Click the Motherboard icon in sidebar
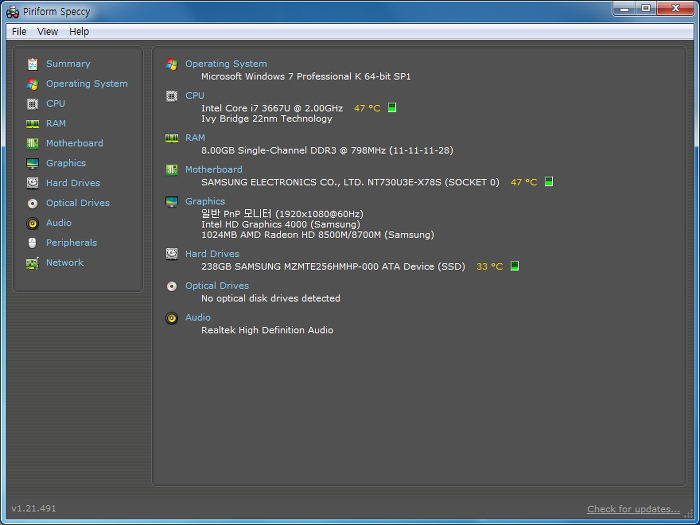Screen dimensions: 700x525 coord(32,143)
